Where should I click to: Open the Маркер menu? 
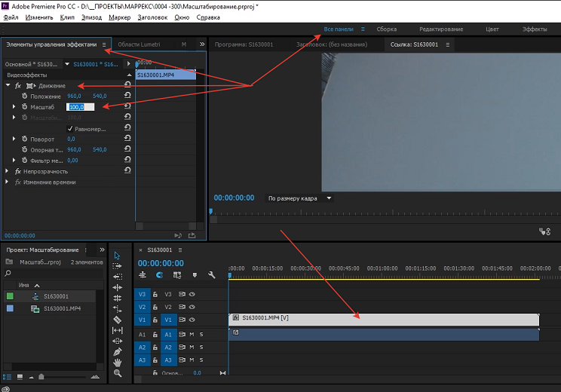[x=119, y=17]
